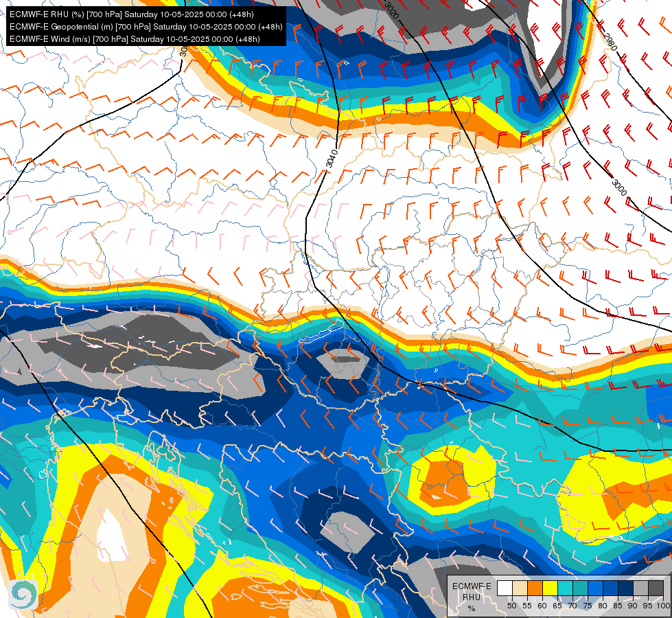This screenshot has width=672, height=618.
Task: Click the '3000' contour label
Action: pos(619,187)
